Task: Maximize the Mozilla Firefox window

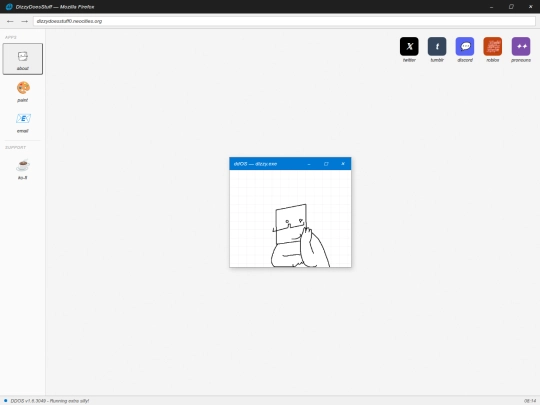Action: pos(511,7)
